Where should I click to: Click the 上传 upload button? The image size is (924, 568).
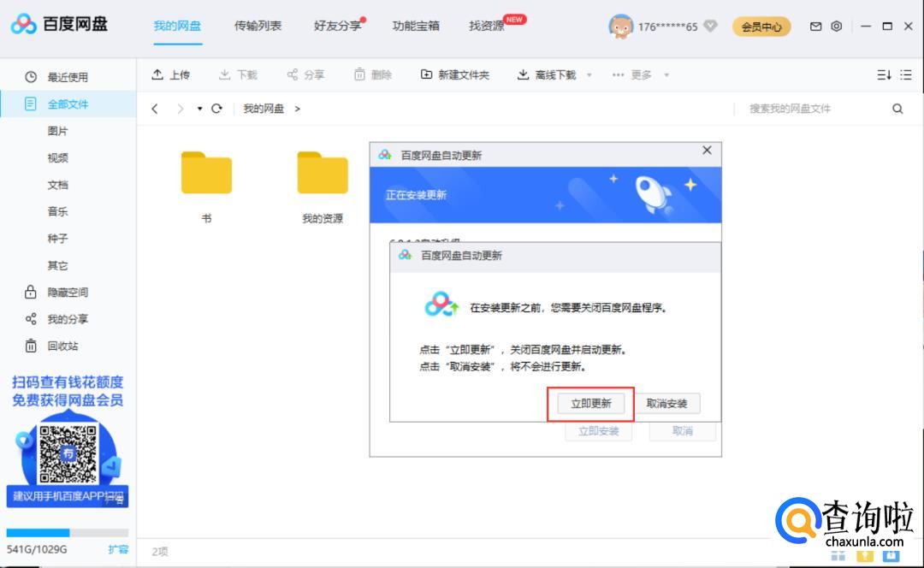pyautogui.click(x=171, y=74)
